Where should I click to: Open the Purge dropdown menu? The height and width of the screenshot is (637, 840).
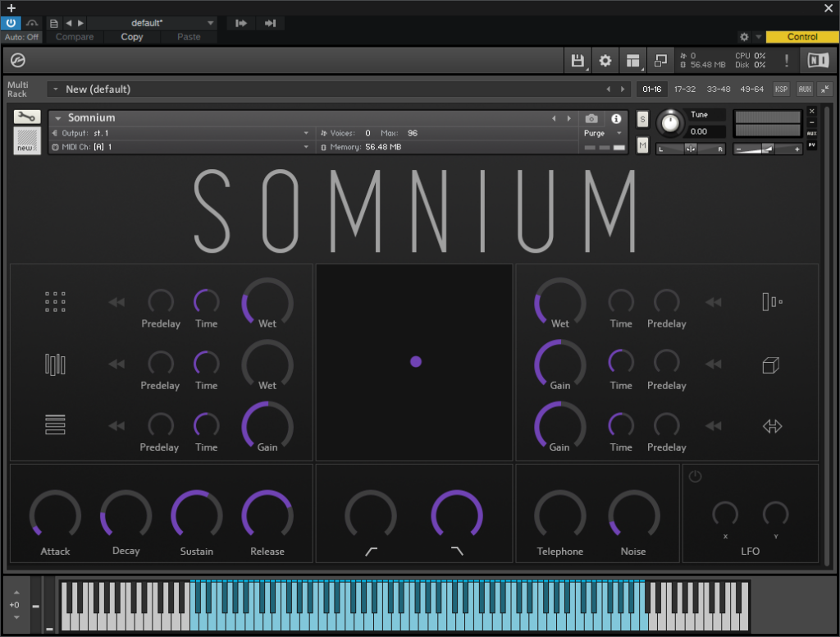pyautogui.click(x=603, y=133)
